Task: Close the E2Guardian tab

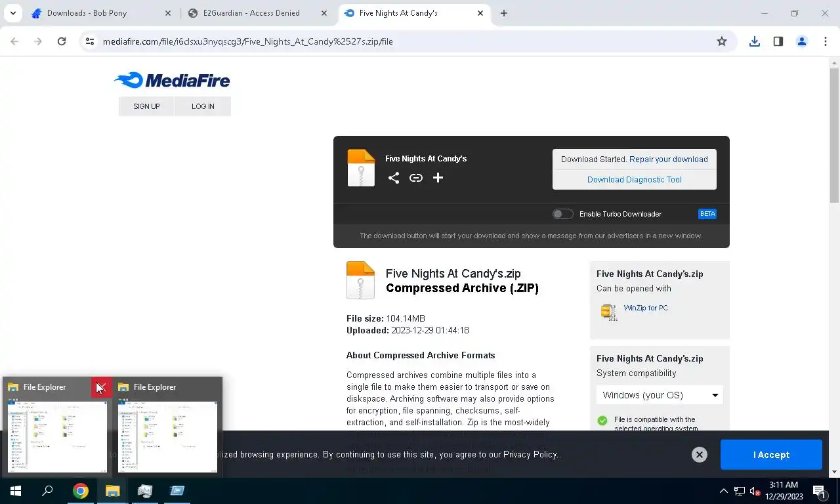Action: [324, 13]
